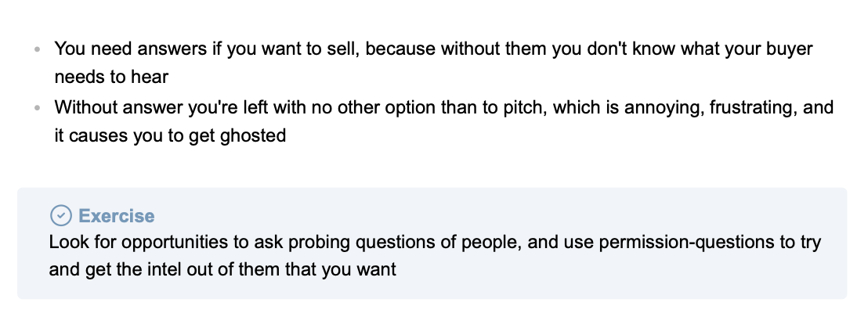Click empty area inside the Exercise callout box
This screenshot has height=335, width=868.
609,276
